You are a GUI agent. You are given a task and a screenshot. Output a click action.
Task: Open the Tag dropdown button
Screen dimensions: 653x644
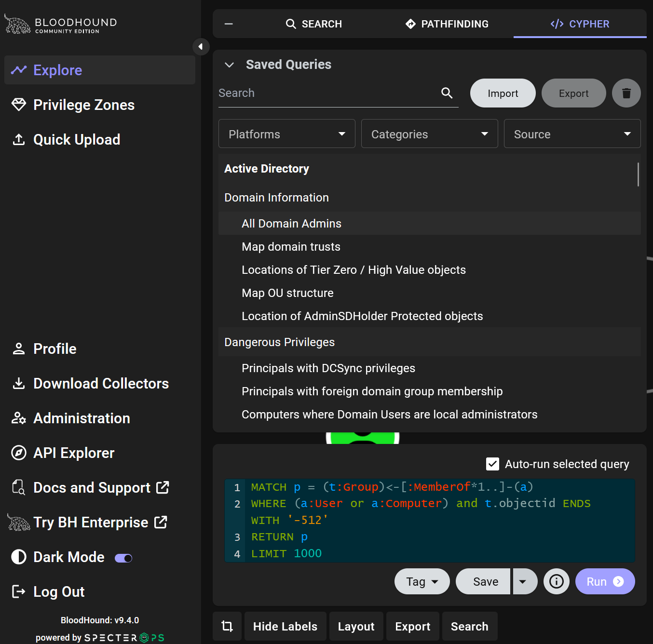422,581
